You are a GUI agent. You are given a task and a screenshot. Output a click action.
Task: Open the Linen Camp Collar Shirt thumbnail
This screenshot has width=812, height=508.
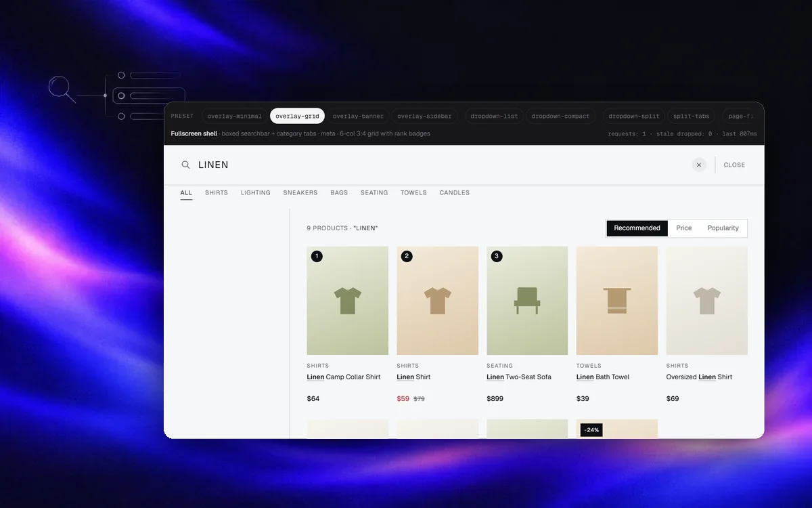[x=348, y=301]
